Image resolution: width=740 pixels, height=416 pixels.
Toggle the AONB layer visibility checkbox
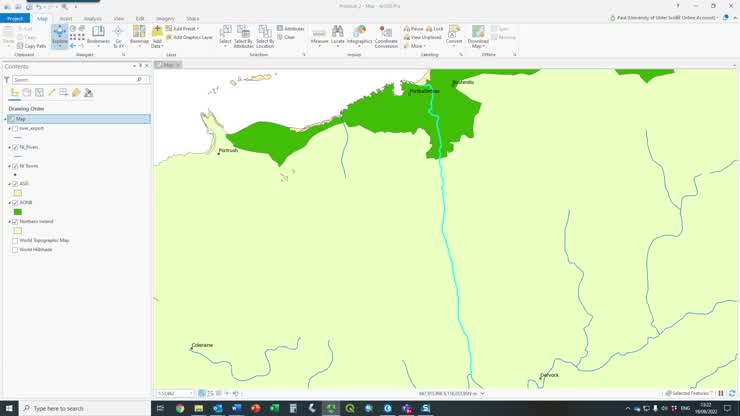click(x=15, y=203)
